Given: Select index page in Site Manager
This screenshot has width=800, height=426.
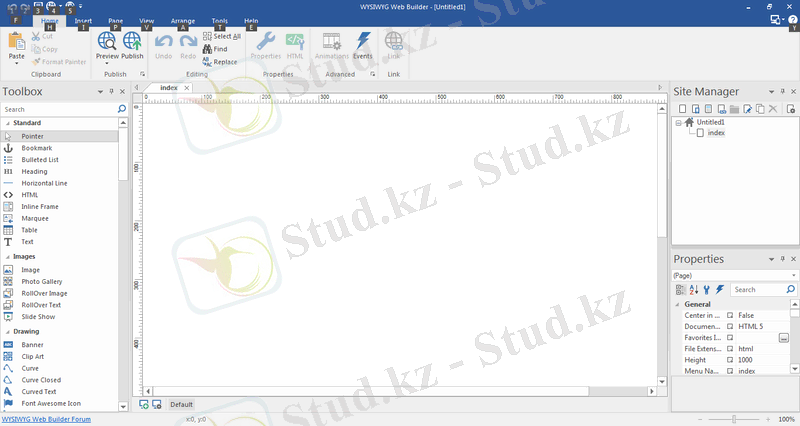Looking at the screenshot, I should pyautogui.click(x=716, y=133).
